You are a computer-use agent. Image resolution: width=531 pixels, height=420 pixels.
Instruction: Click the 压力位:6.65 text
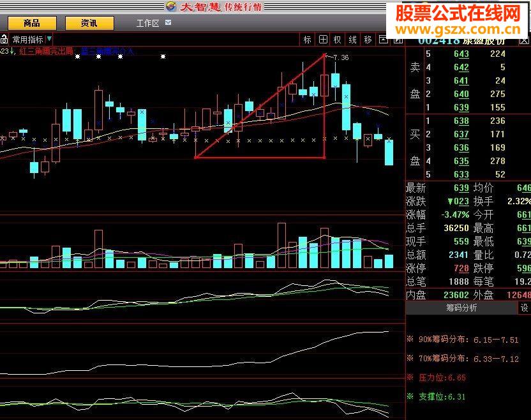click(436, 377)
